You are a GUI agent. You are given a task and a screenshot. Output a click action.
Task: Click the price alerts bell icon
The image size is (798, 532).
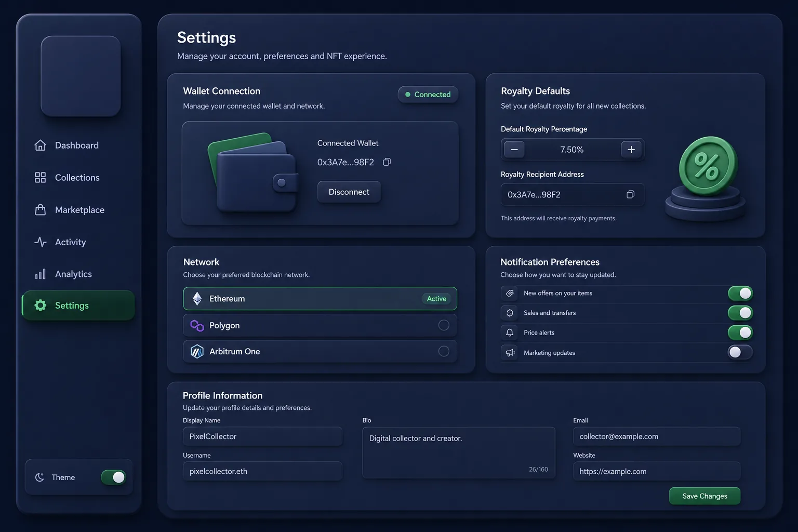510,332
